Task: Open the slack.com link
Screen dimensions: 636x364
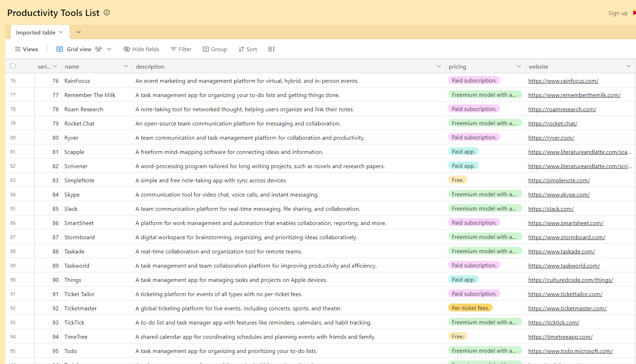Action: [551, 209]
